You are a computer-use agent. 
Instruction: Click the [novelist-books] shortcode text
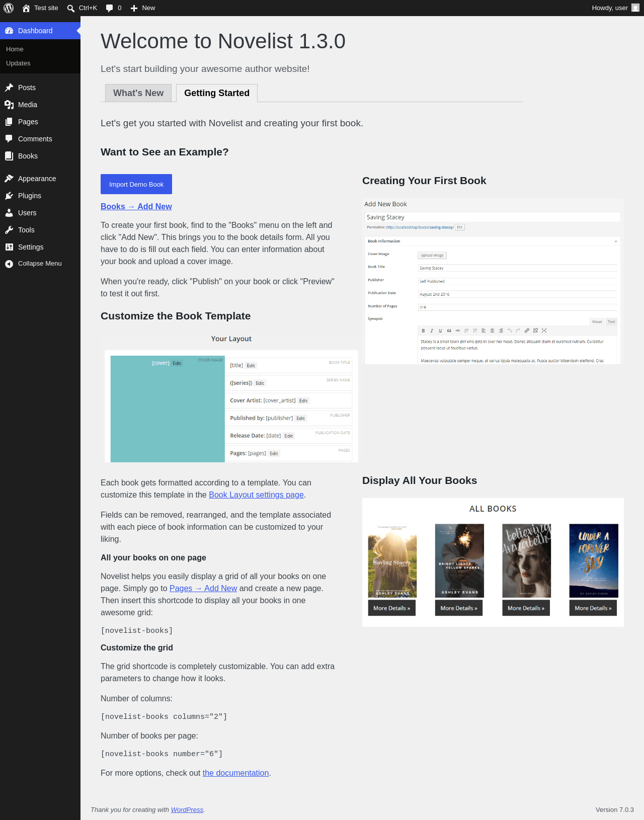(x=137, y=631)
